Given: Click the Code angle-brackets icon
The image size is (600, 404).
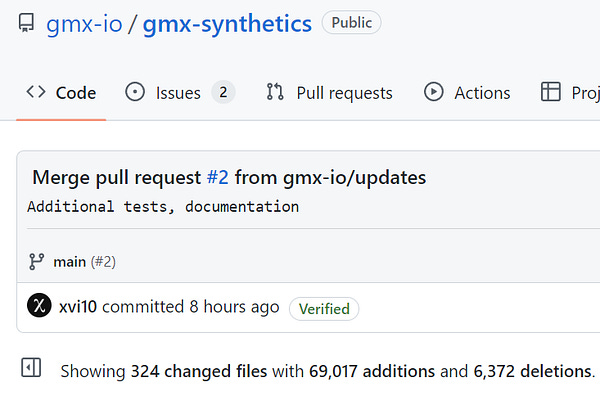Looking at the screenshot, I should tap(36, 92).
